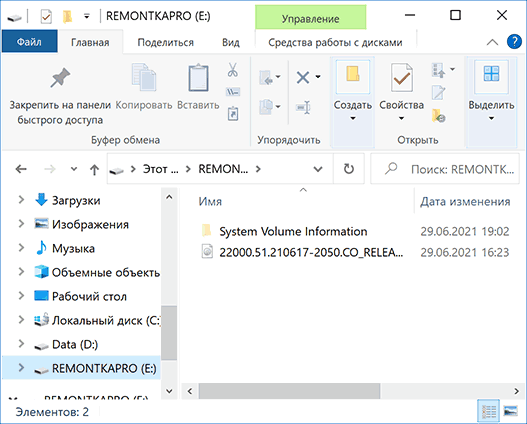The image size is (527, 424).
Task: Go up one folder level arrow
Action: coord(94,170)
